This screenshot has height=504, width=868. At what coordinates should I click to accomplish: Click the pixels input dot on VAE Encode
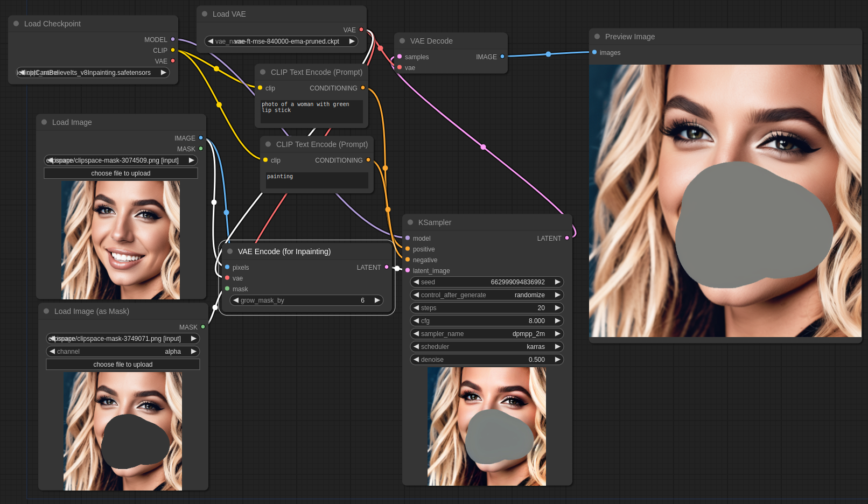[227, 267]
